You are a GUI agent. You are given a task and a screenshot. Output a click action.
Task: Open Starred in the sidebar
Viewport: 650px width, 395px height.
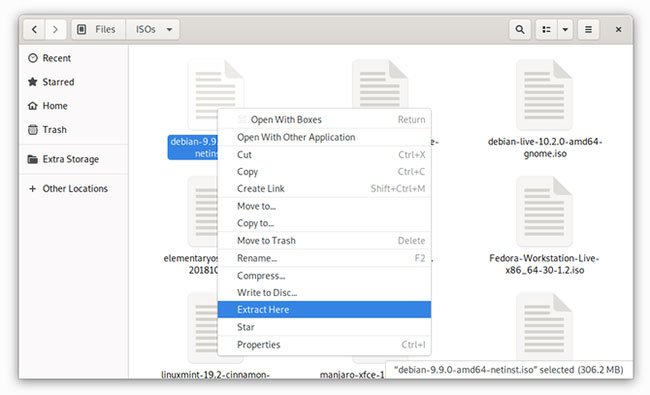pyautogui.click(x=73, y=82)
